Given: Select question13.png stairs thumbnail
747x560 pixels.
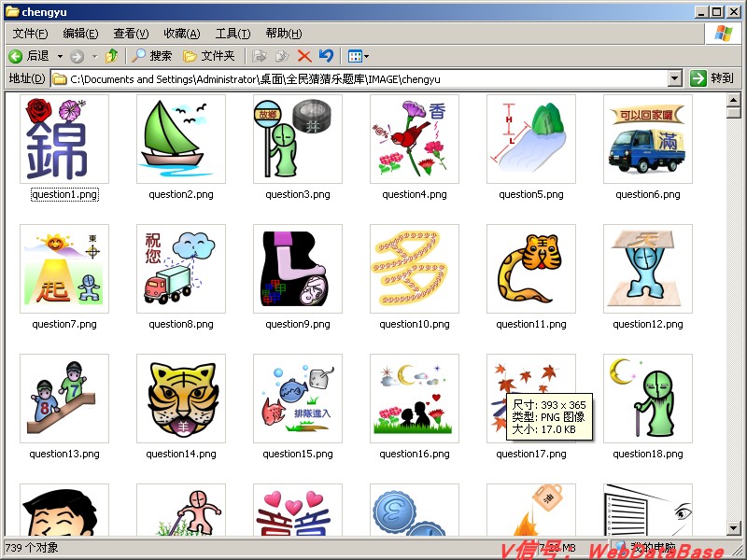Looking at the screenshot, I should (x=64, y=399).
